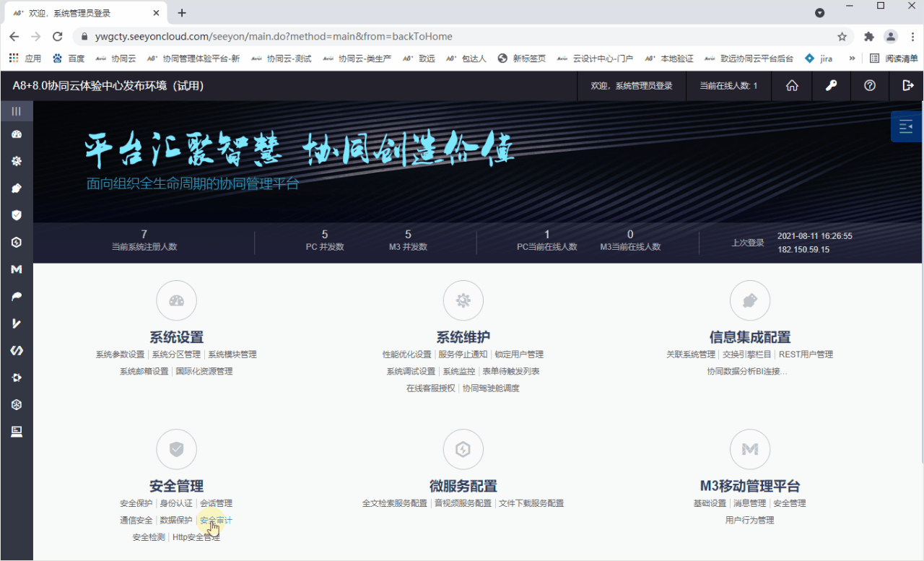Reload the page in the browser

point(58,36)
